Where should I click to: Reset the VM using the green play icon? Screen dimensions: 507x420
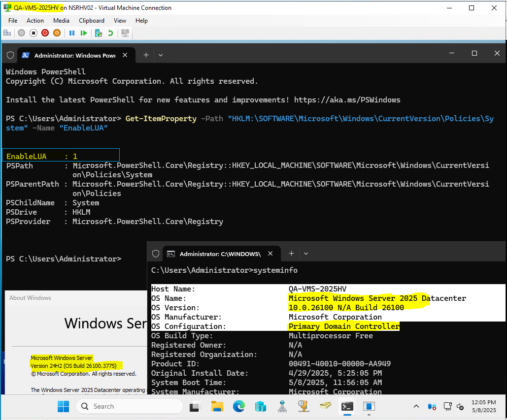pyautogui.click(x=84, y=33)
